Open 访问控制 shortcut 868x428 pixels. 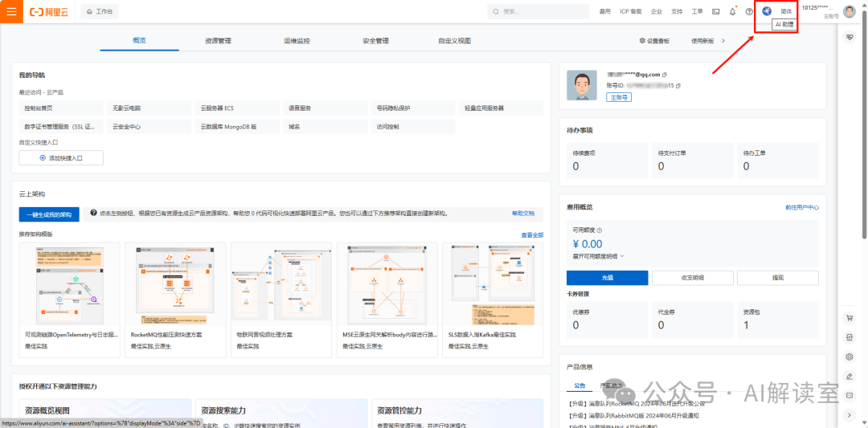[x=413, y=127]
